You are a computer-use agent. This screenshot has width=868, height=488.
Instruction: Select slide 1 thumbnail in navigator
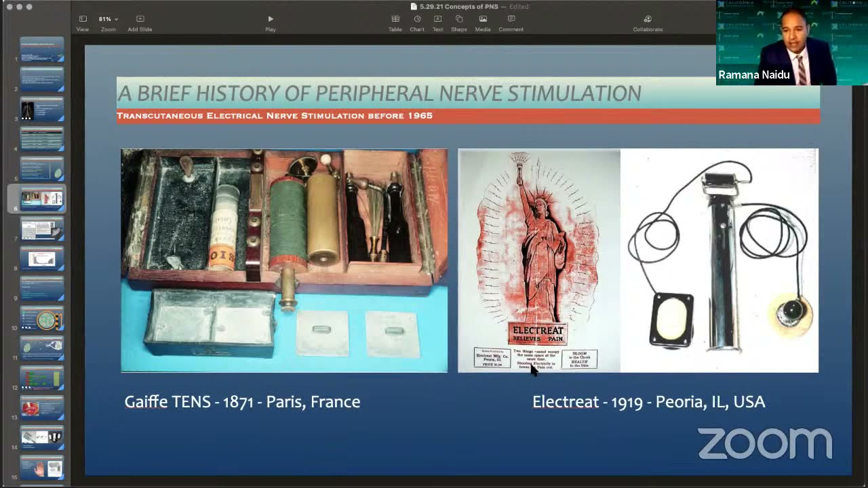click(42, 50)
